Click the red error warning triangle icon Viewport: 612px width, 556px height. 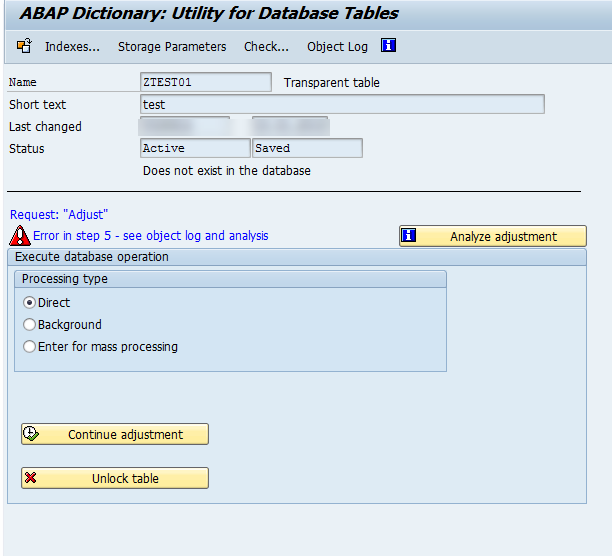[20, 236]
